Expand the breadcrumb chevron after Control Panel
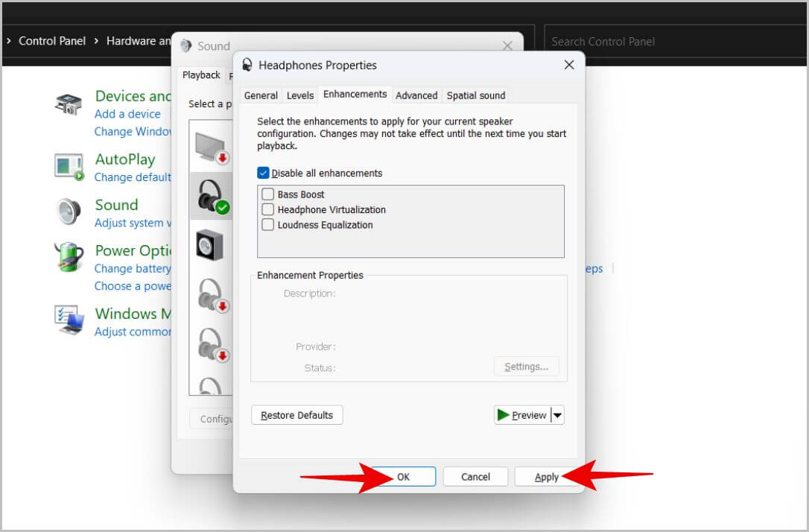809x532 pixels. (x=97, y=41)
